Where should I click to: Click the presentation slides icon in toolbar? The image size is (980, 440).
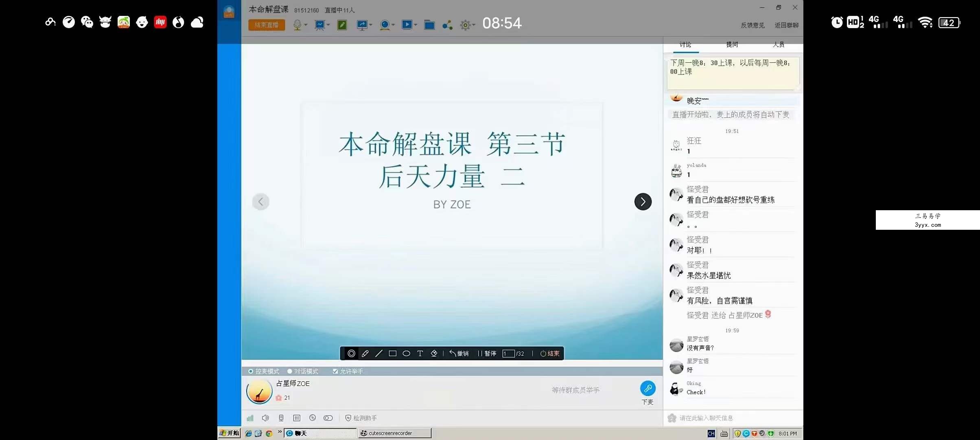coord(320,25)
